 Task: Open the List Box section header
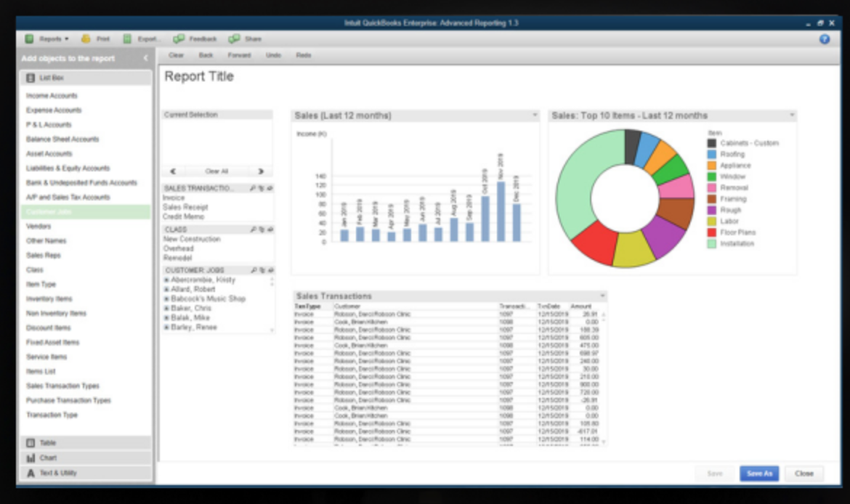(86, 78)
